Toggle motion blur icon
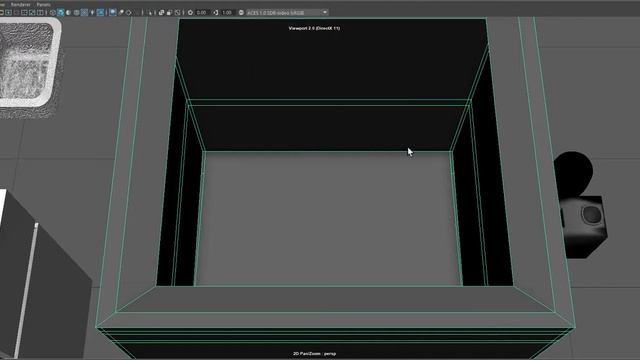Screen dimensions: 640x360 (121, 13)
